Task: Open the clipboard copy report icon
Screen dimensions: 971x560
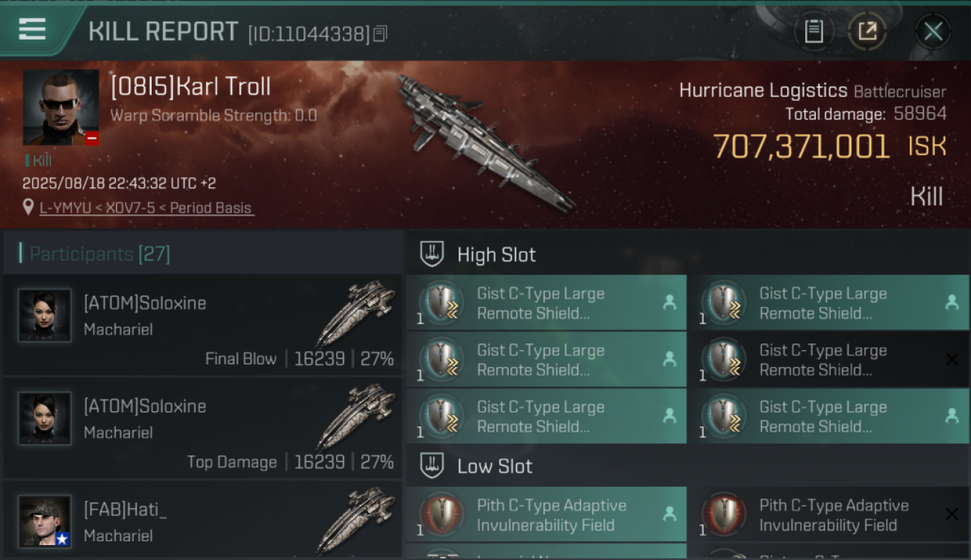Action: [x=813, y=31]
